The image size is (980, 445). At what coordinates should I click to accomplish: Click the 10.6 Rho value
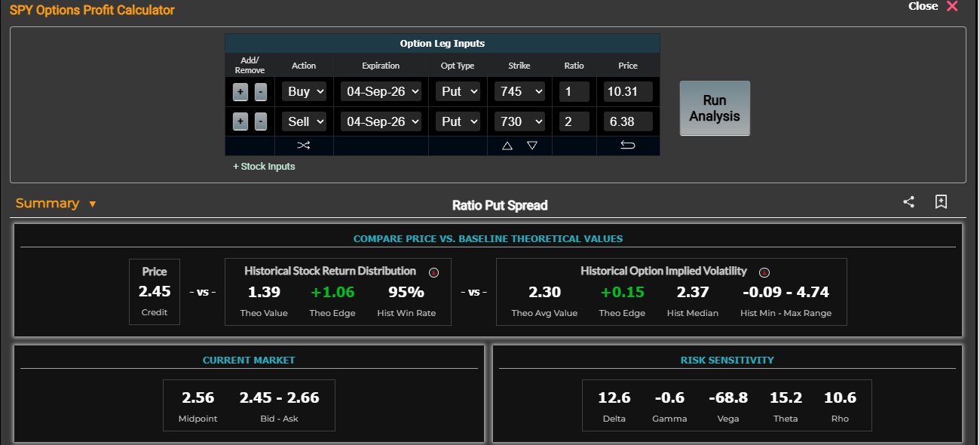pos(840,397)
